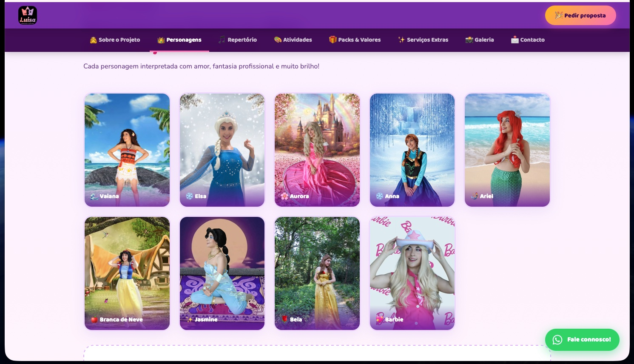Open the Elsa character card
634x364 pixels.
(222, 150)
